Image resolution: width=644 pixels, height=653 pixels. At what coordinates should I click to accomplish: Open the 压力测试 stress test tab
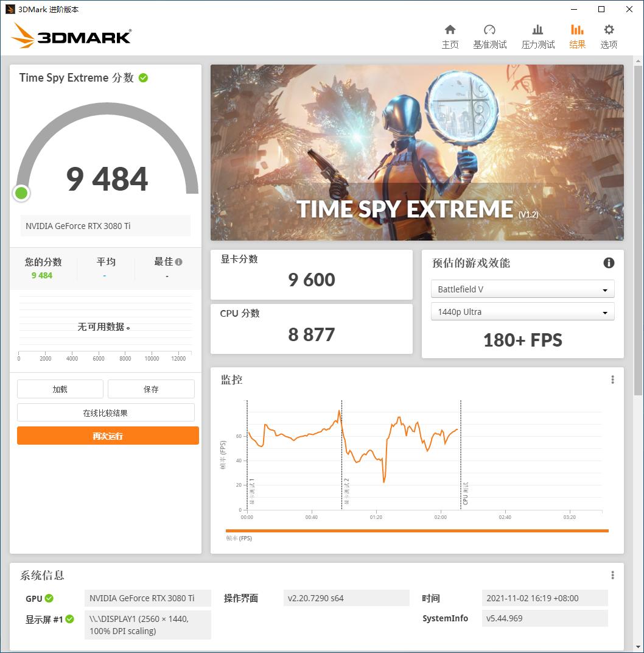click(537, 37)
